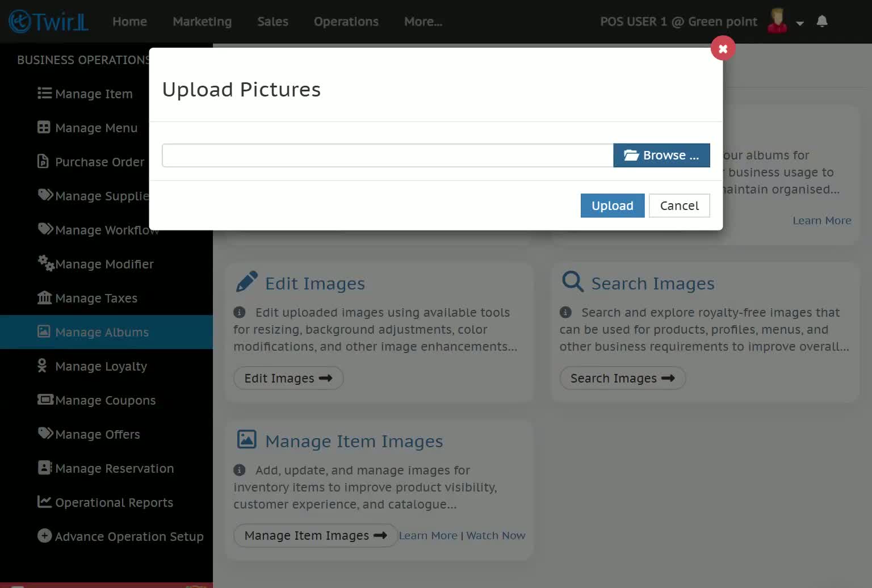Open Manage Item from sidebar list icon
872x588 pixels.
[44, 93]
